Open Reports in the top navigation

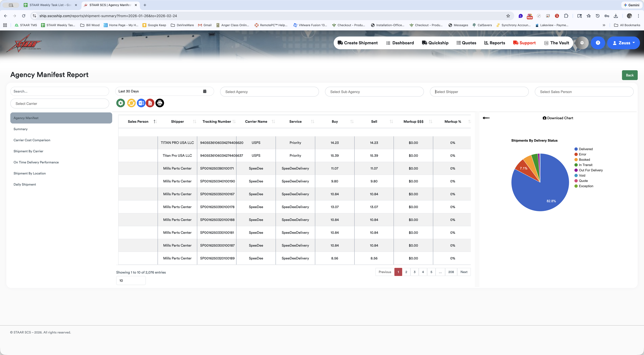[x=494, y=43]
